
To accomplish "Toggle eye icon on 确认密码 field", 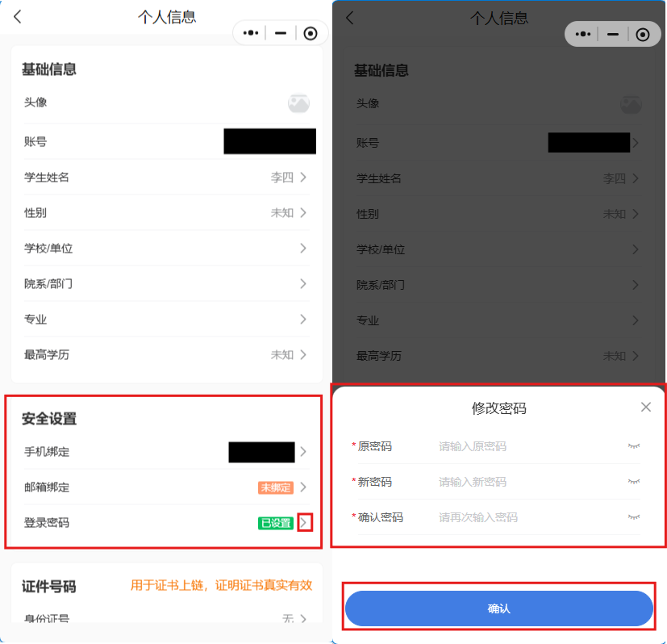I will tap(634, 517).
